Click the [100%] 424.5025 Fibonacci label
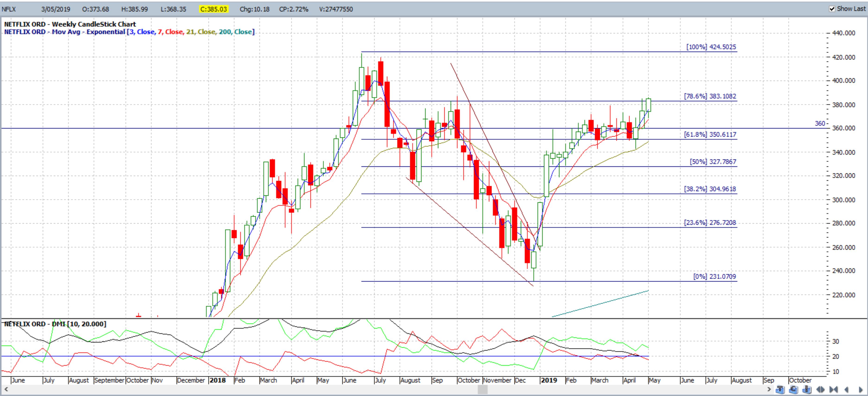 [711, 47]
